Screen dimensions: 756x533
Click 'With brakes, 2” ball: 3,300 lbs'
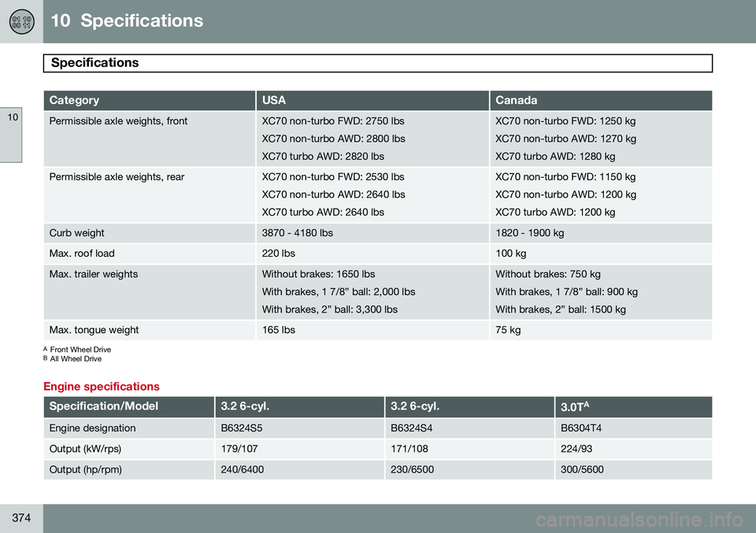click(x=330, y=310)
